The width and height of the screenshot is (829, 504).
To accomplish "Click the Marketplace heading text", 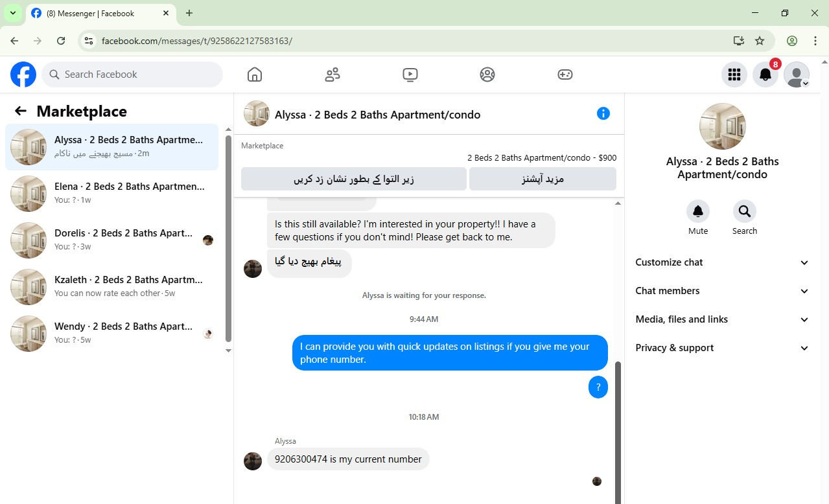I will (x=82, y=111).
